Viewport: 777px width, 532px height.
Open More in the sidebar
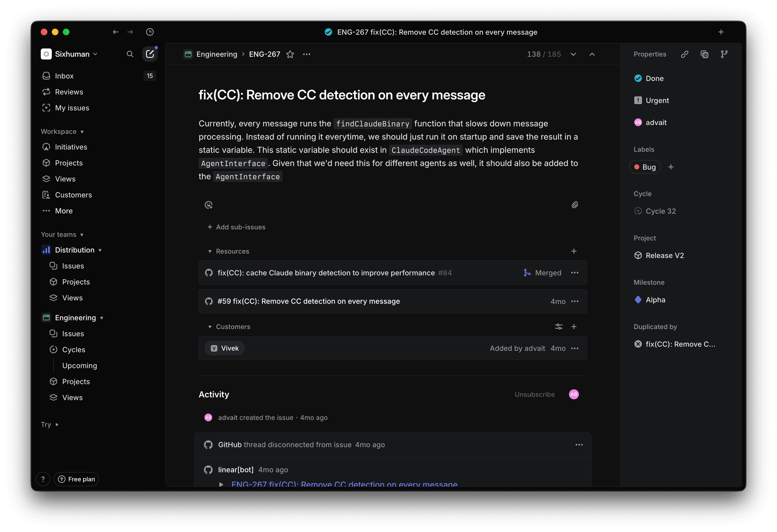pyautogui.click(x=98, y=211)
